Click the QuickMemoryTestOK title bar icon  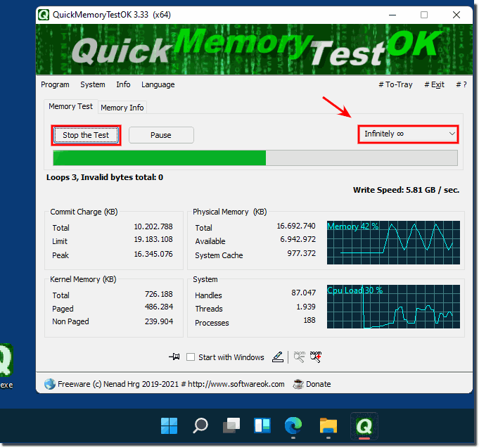pos(44,15)
